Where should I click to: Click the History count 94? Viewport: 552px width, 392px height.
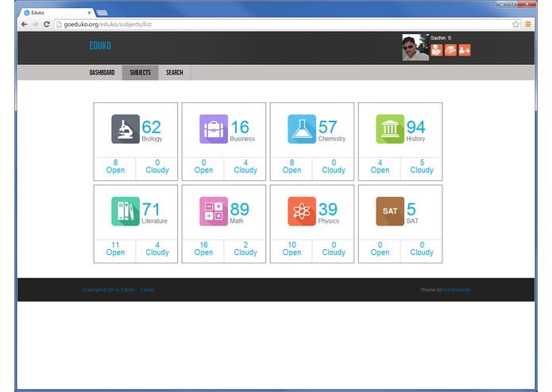[415, 127]
